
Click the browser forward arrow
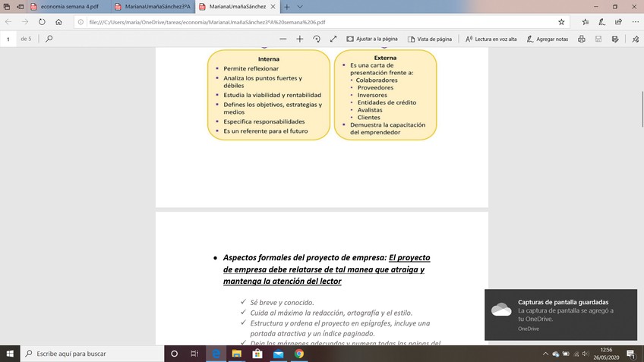click(25, 22)
